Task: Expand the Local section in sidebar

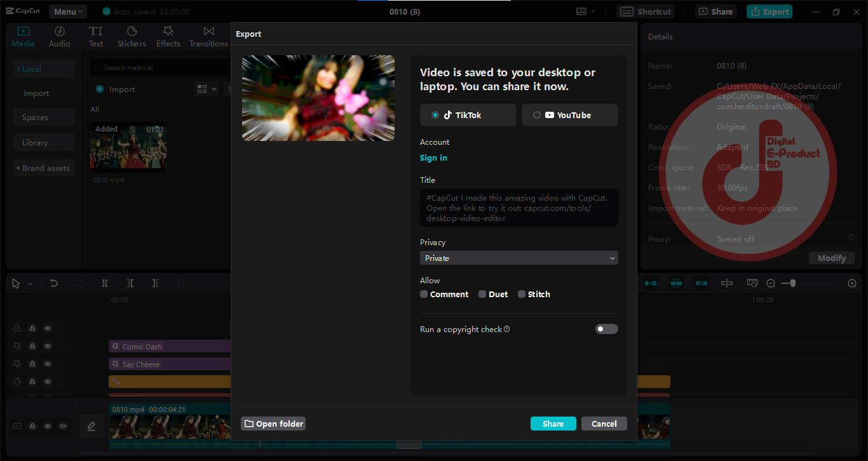Action: 44,69
